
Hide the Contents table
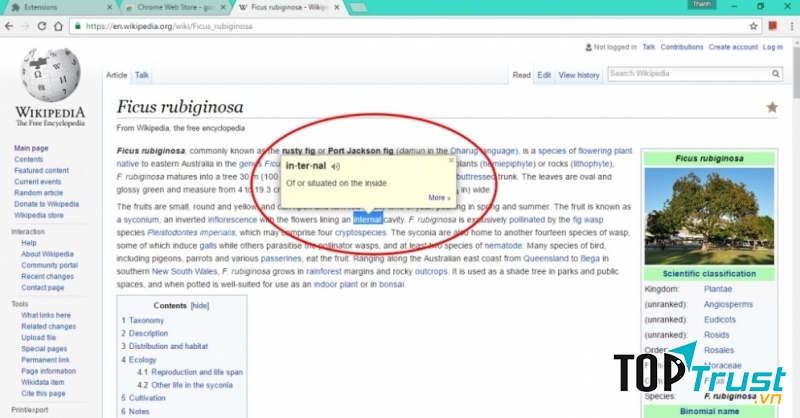[x=200, y=305]
